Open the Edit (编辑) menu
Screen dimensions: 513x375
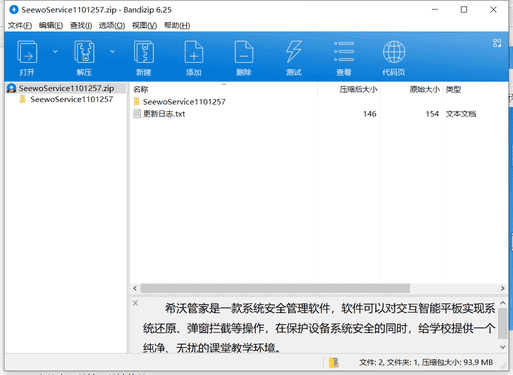(51, 26)
